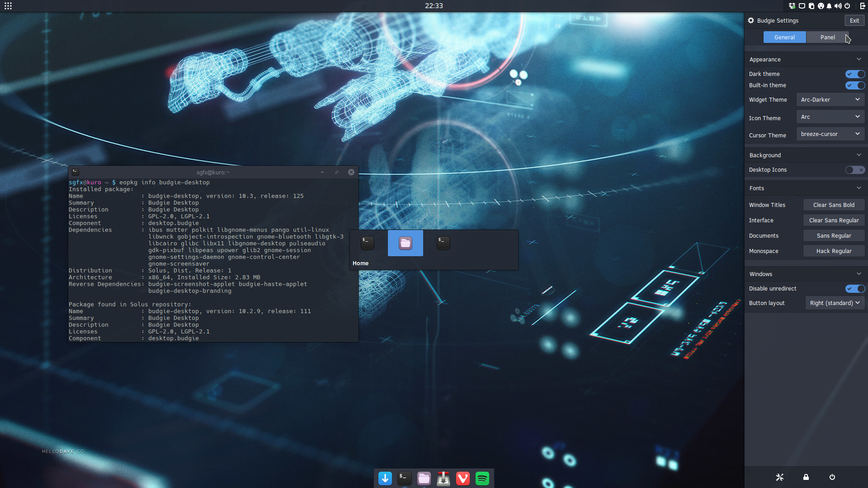The height and width of the screenshot is (488, 868).
Task: Change the Window Titles font button
Action: tap(834, 205)
